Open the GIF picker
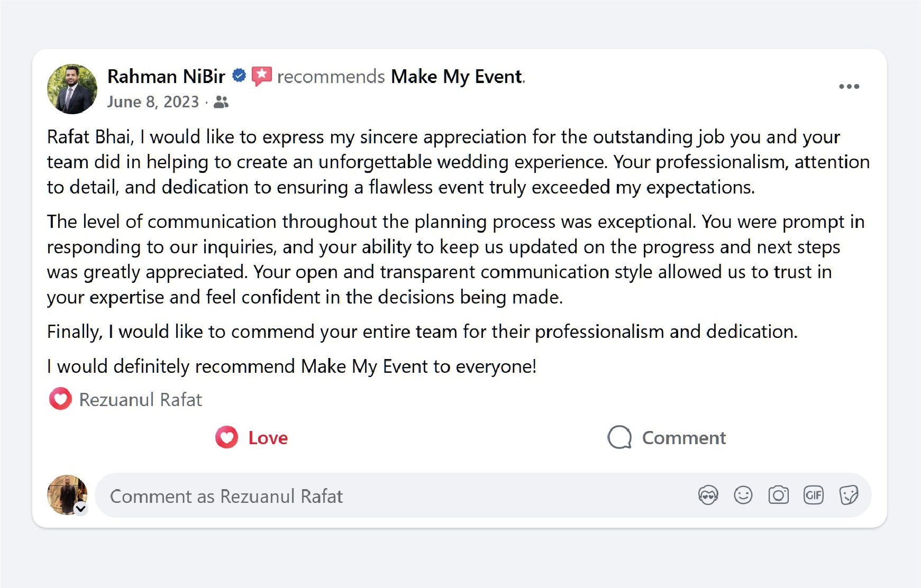The height and width of the screenshot is (588, 921). 813,495
